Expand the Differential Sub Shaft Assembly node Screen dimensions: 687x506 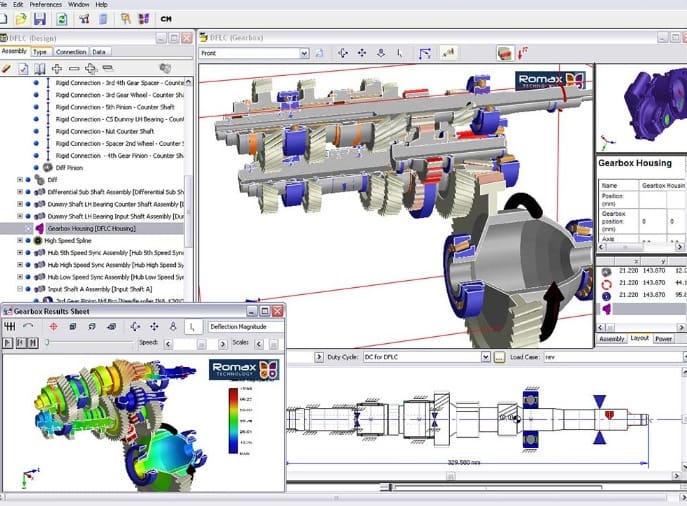(x=20, y=191)
